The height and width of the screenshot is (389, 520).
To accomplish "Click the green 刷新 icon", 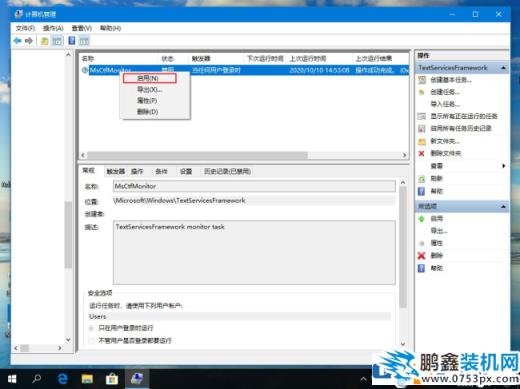I will pos(422,179).
